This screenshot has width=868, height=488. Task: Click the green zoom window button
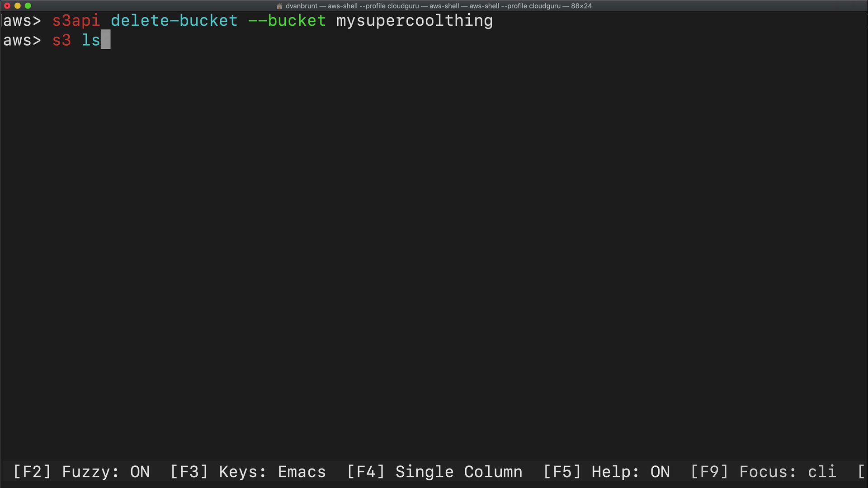pos(28,6)
